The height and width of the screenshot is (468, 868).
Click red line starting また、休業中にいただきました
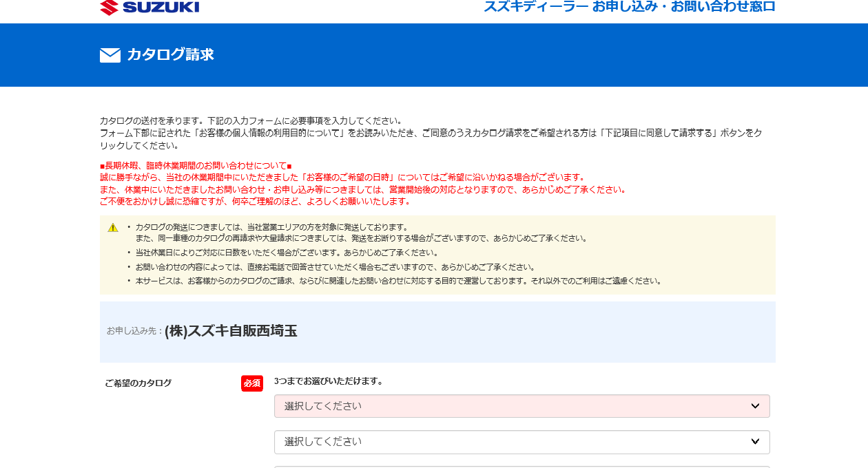[x=363, y=189]
